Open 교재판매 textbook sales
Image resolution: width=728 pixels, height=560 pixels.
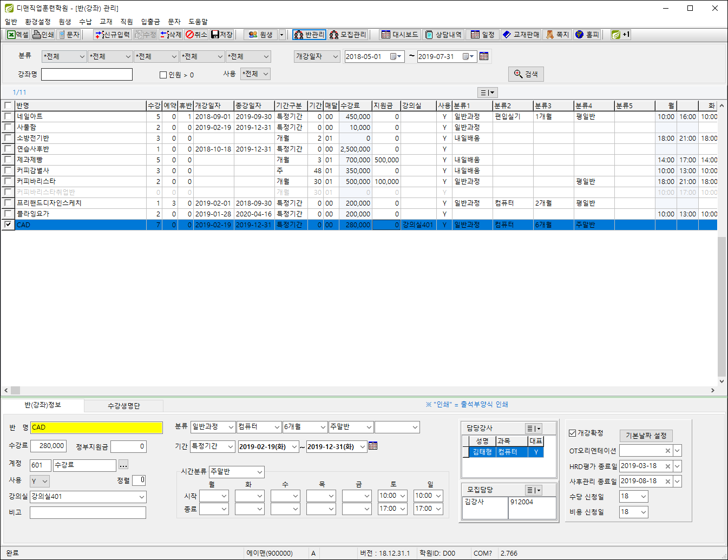pos(521,35)
